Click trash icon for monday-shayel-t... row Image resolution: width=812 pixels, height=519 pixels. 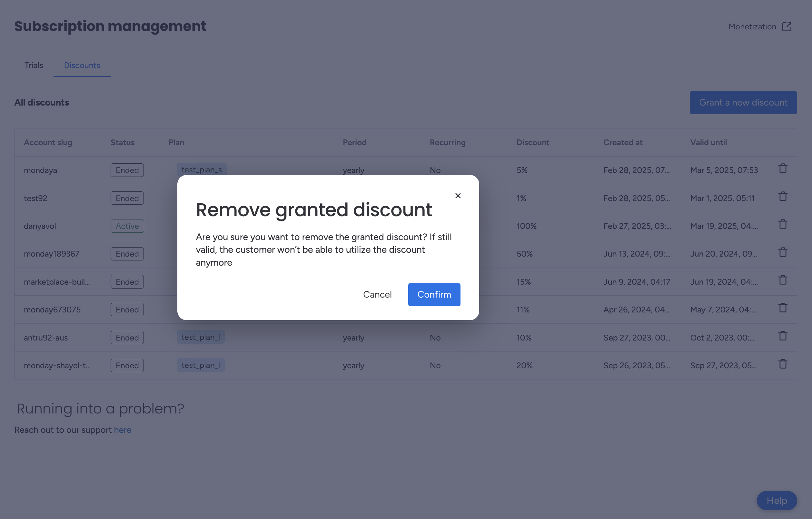(x=783, y=364)
